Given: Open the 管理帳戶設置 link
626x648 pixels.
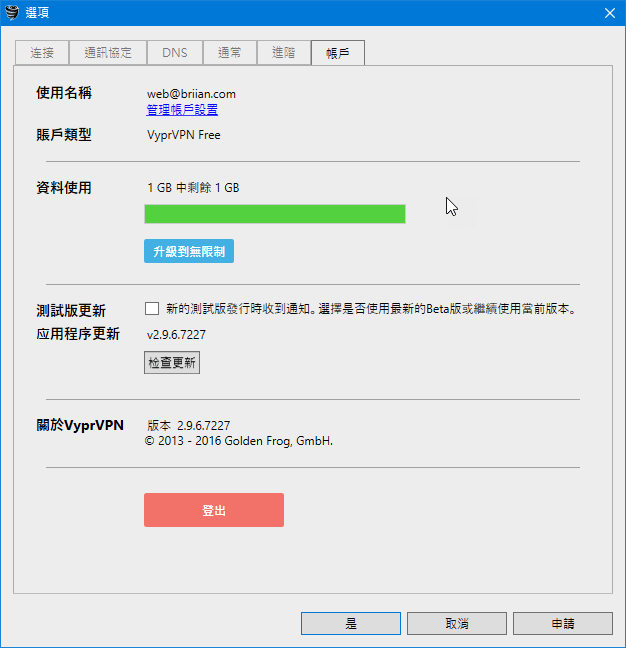Looking at the screenshot, I should [x=182, y=110].
